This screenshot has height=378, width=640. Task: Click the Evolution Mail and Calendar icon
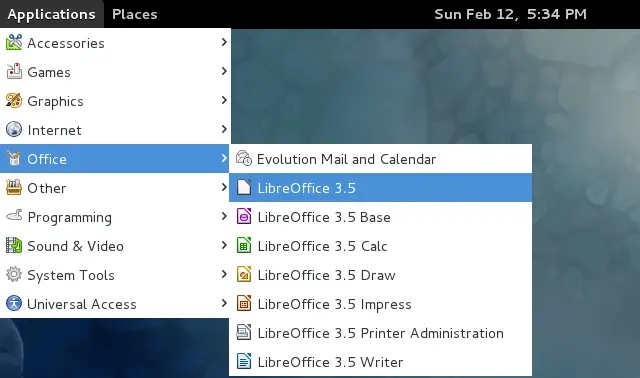click(244, 158)
